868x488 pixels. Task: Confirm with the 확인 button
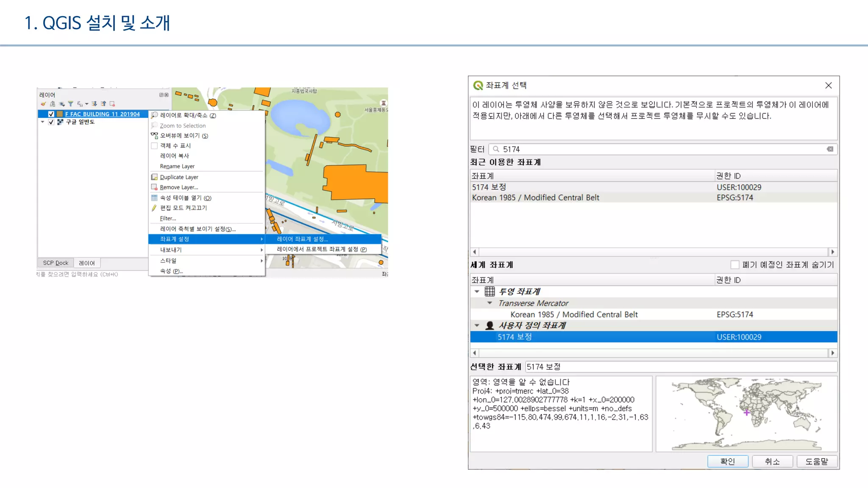(728, 461)
